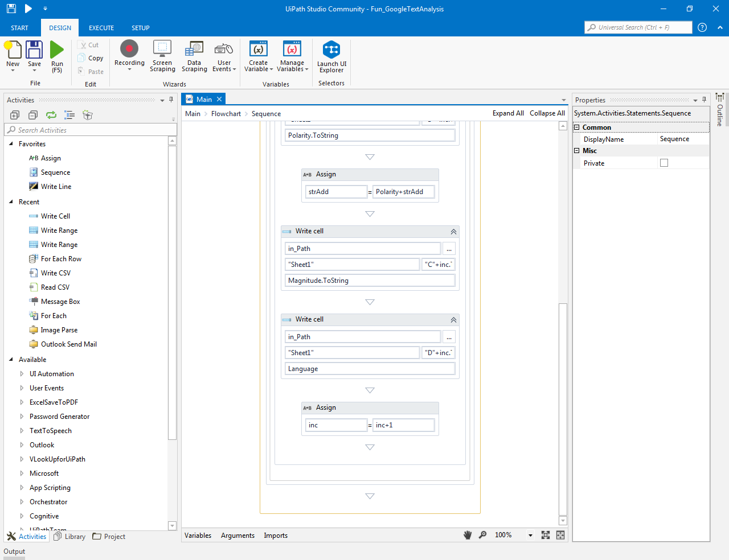Viewport: 729px width, 560px height.
Task: Collapse the Favorites section
Action: (11, 144)
